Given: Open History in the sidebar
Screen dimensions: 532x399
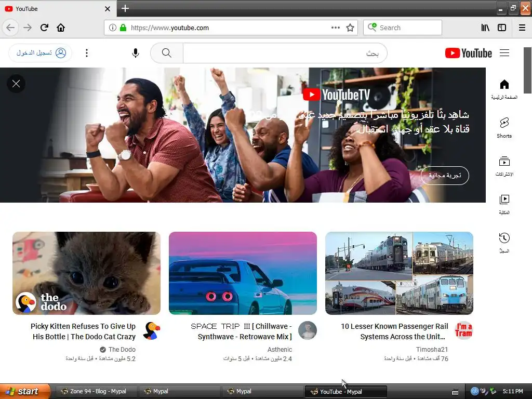Looking at the screenshot, I should [504, 243].
